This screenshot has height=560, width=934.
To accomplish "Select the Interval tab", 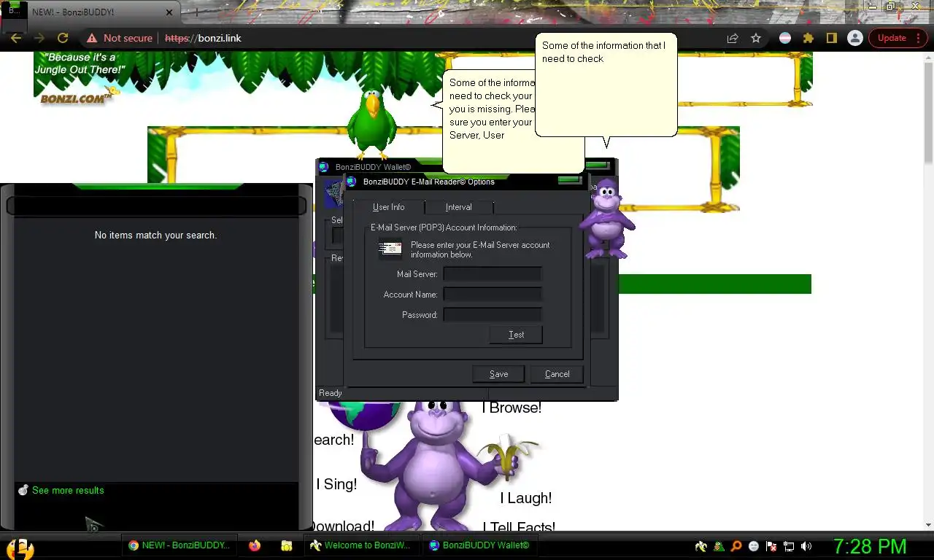I will click(x=459, y=207).
